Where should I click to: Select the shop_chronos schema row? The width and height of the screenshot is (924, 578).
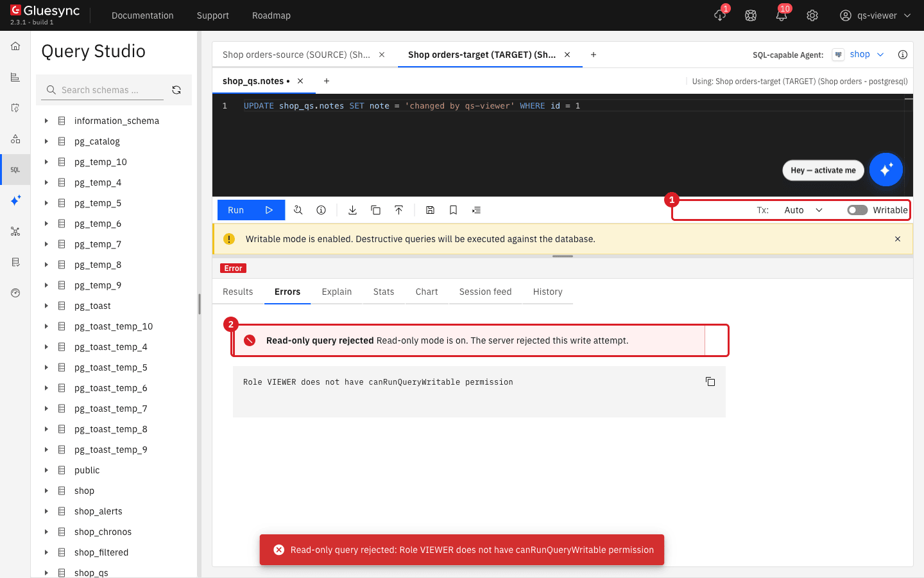(114, 532)
